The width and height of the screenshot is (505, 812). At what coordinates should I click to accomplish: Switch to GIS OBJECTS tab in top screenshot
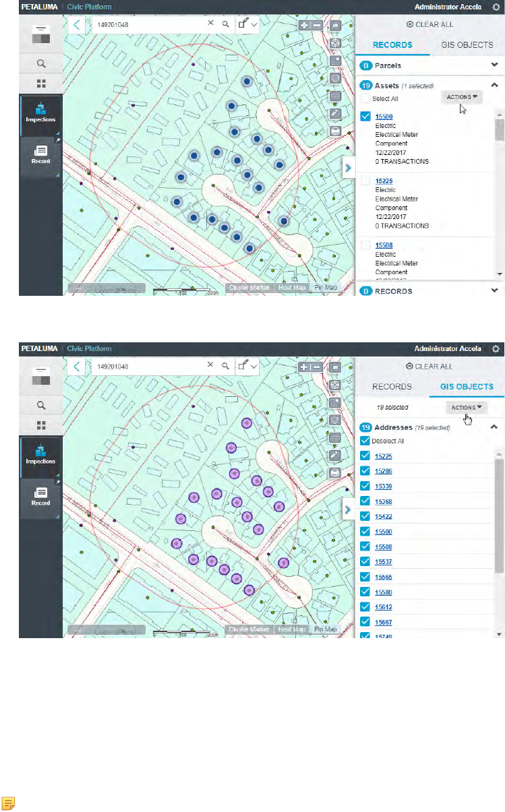pos(467,45)
